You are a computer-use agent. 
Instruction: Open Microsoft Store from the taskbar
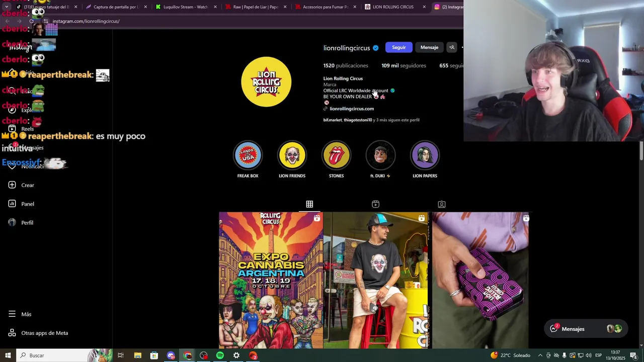point(154,355)
